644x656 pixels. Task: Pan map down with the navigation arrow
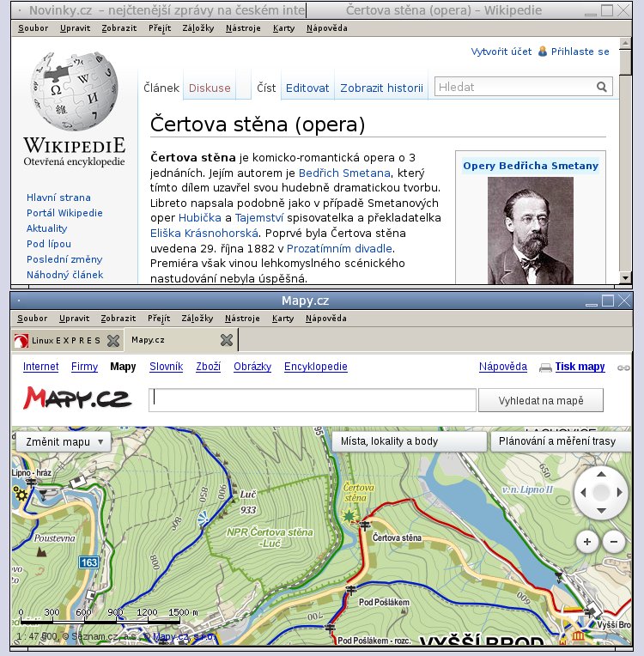point(601,510)
